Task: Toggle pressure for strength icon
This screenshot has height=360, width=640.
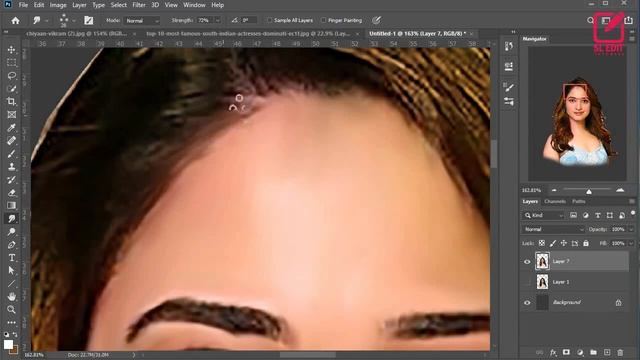Action: [376, 20]
